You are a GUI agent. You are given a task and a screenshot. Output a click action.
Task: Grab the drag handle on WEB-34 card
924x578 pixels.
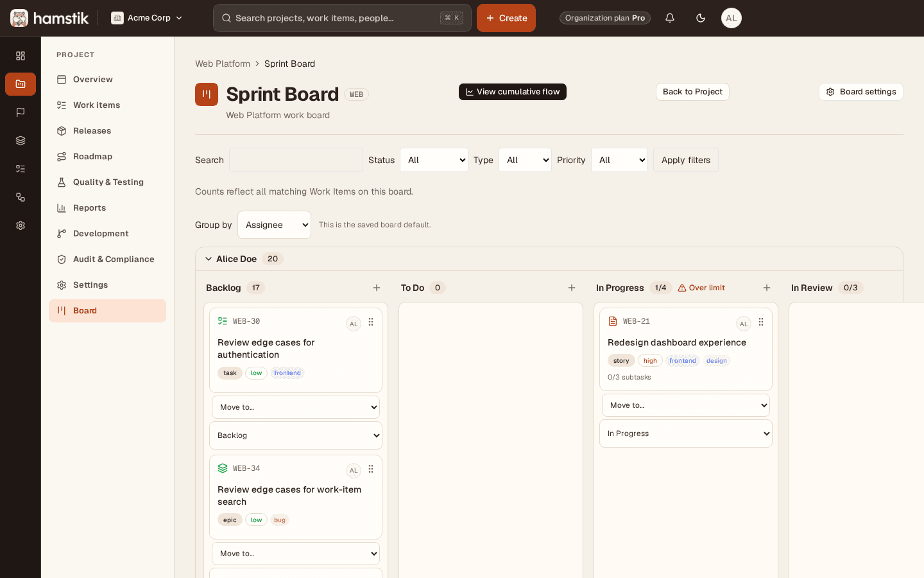[x=371, y=469]
